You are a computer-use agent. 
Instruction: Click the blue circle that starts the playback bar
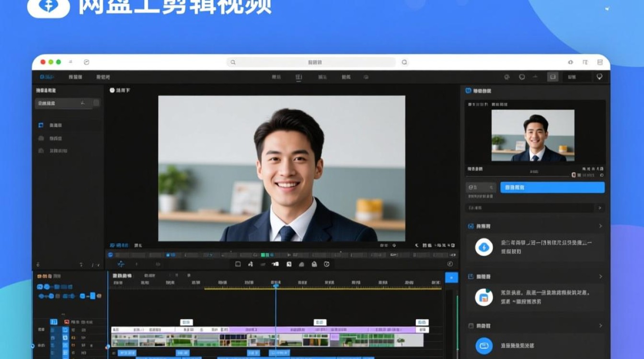pos(111,255)
